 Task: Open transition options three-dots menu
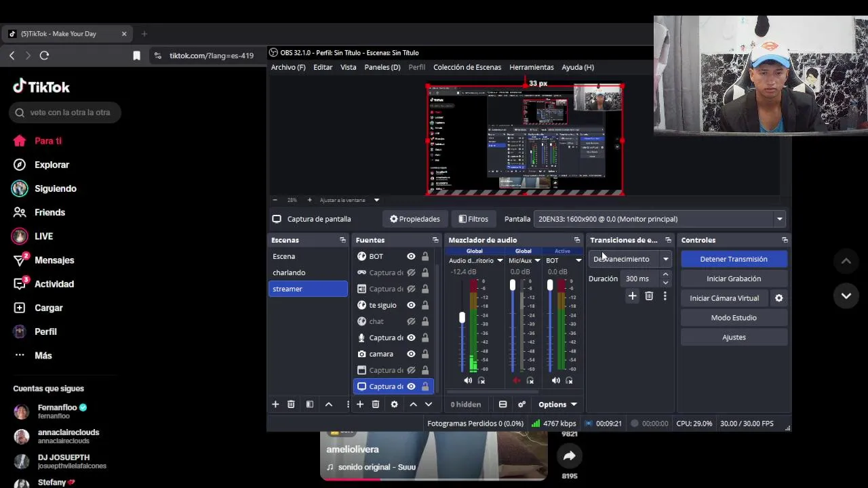pos(665,296)
